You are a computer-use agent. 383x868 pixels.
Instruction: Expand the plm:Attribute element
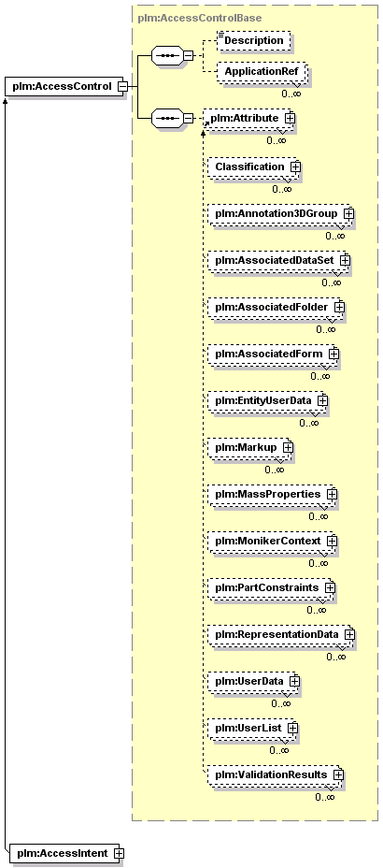pos(290,119)
